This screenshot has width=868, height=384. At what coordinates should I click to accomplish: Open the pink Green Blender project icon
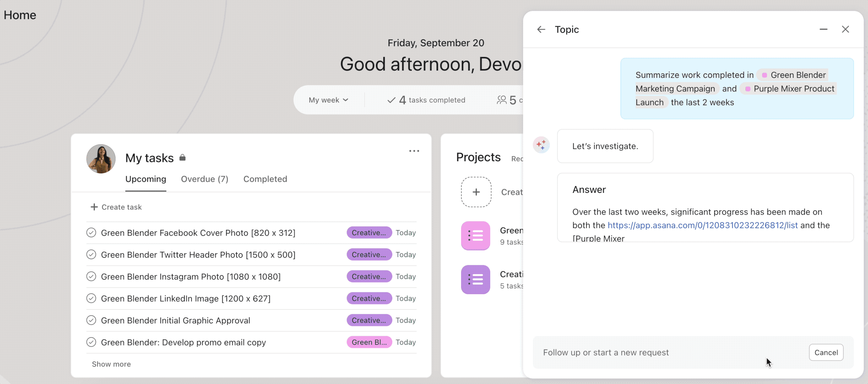click(475, 236)
